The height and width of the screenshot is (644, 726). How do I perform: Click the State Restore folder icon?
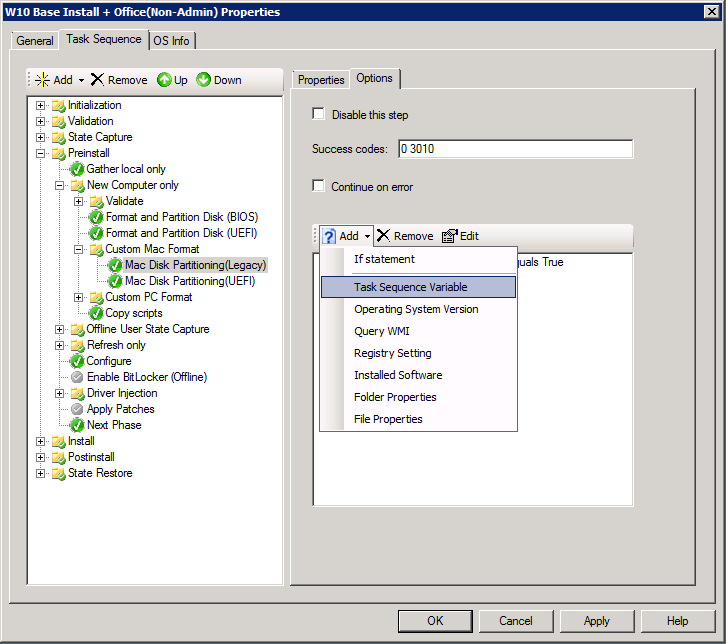pos(59,474)
